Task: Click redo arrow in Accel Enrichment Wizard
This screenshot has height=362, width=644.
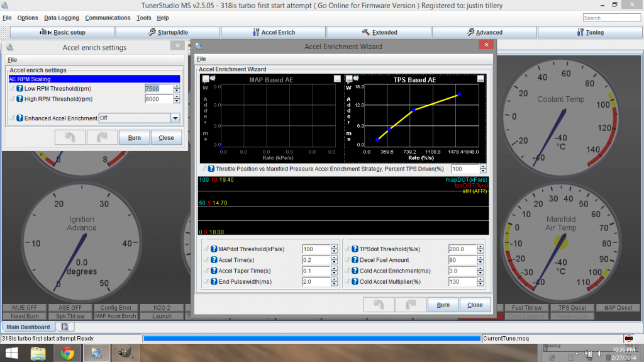Action: 411,305
